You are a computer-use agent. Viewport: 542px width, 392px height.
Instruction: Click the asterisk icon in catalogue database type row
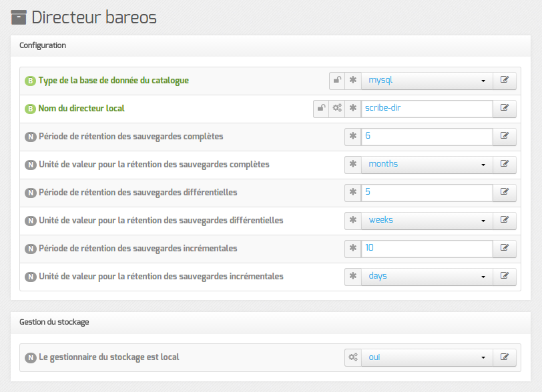coord(353,81)
